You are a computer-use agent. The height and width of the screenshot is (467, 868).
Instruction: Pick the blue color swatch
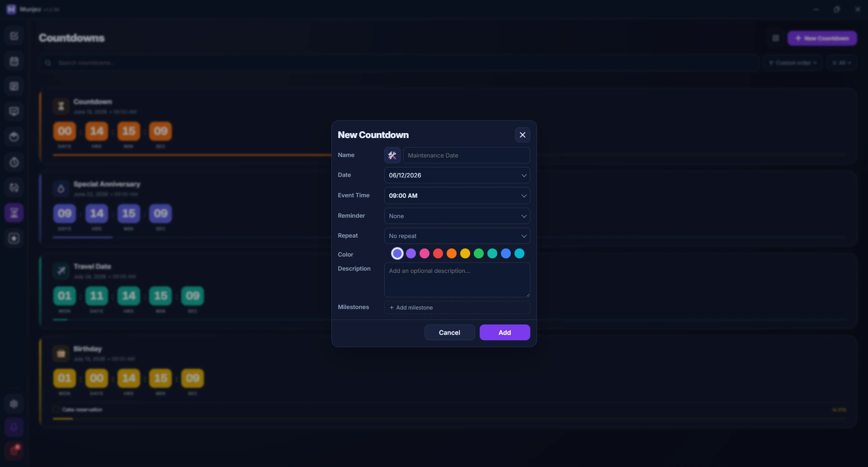pos(505,253)
